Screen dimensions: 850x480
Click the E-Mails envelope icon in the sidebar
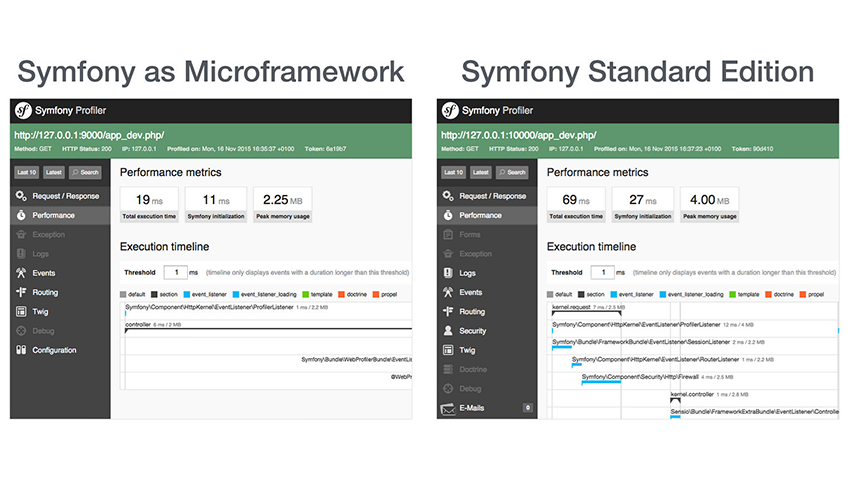(448, 408)
